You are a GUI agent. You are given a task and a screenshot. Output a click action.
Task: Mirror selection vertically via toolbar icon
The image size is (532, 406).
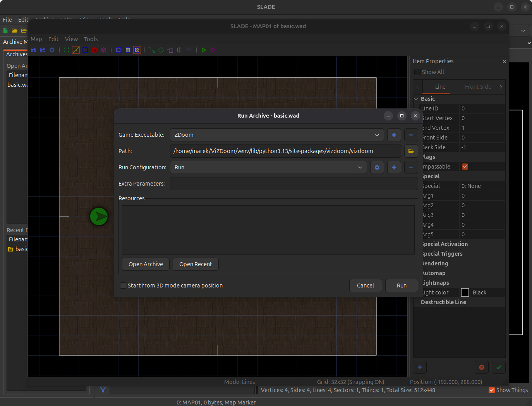189,50
